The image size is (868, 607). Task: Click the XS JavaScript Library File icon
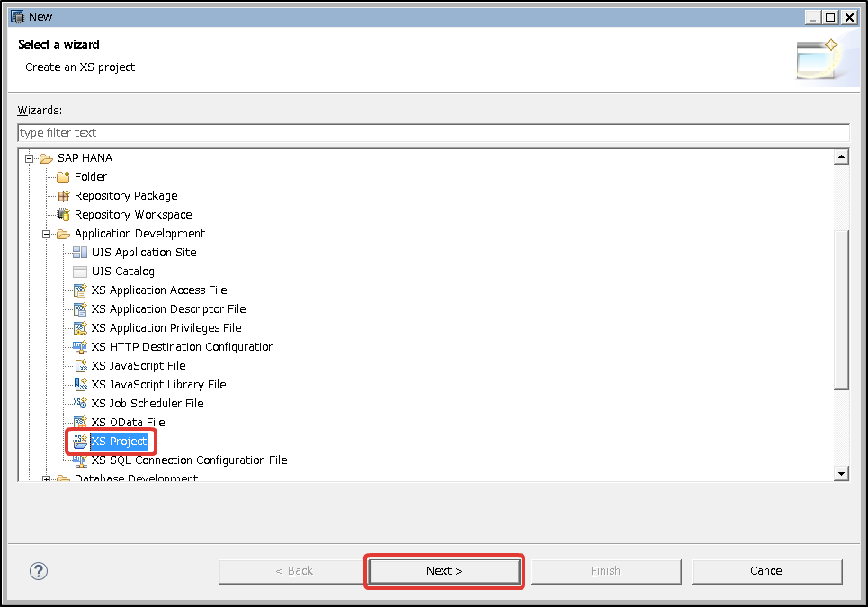80,385
